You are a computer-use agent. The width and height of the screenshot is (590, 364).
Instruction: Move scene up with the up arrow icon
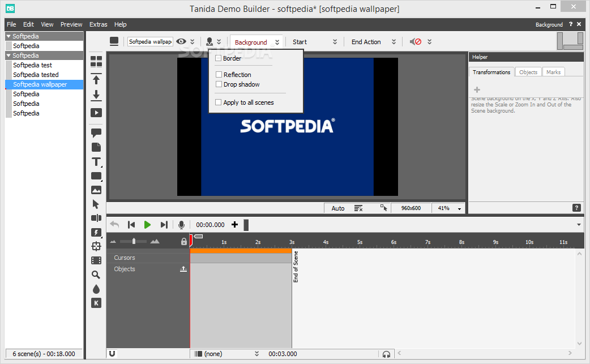tap(96, 79)
